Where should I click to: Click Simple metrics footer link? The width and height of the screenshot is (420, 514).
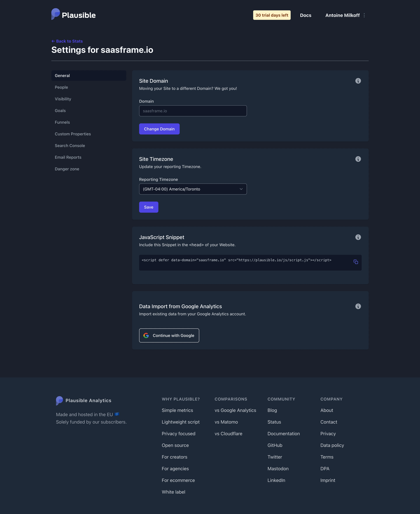[x=177, y=410]
